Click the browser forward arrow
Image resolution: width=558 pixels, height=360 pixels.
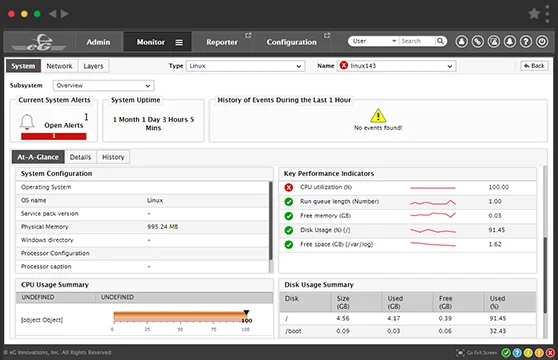coord(64,14)
